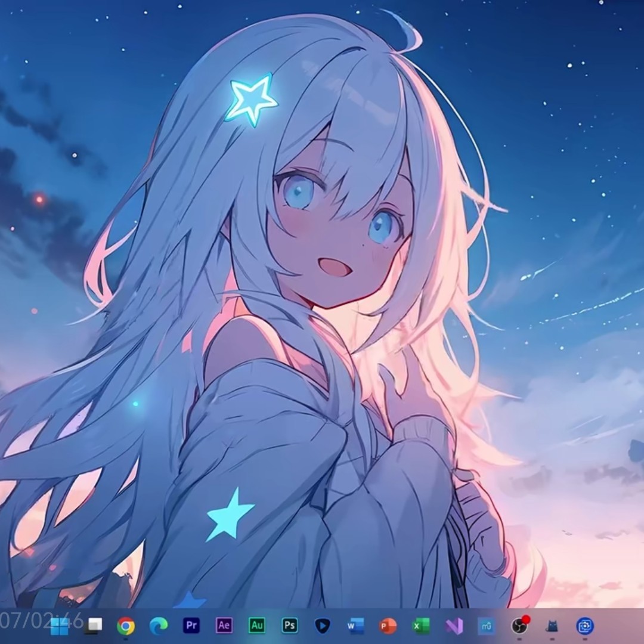Open Adobe After Effects
The image size is (644, 644).
coord(224,626)
